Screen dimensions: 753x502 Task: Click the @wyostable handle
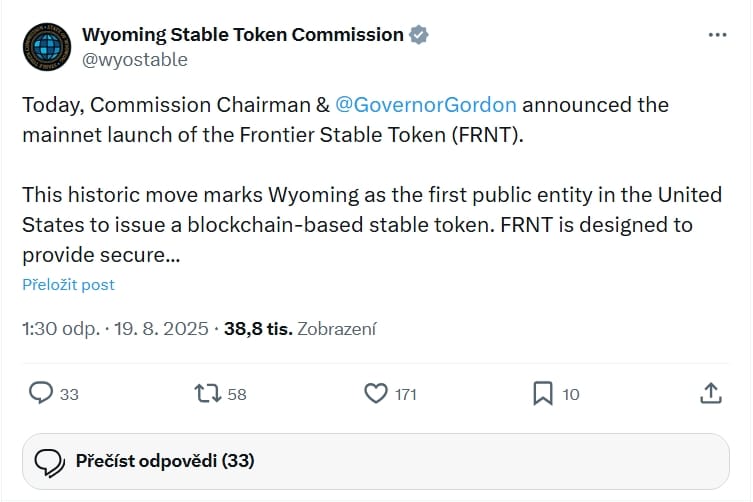click(x=135, y=59)
